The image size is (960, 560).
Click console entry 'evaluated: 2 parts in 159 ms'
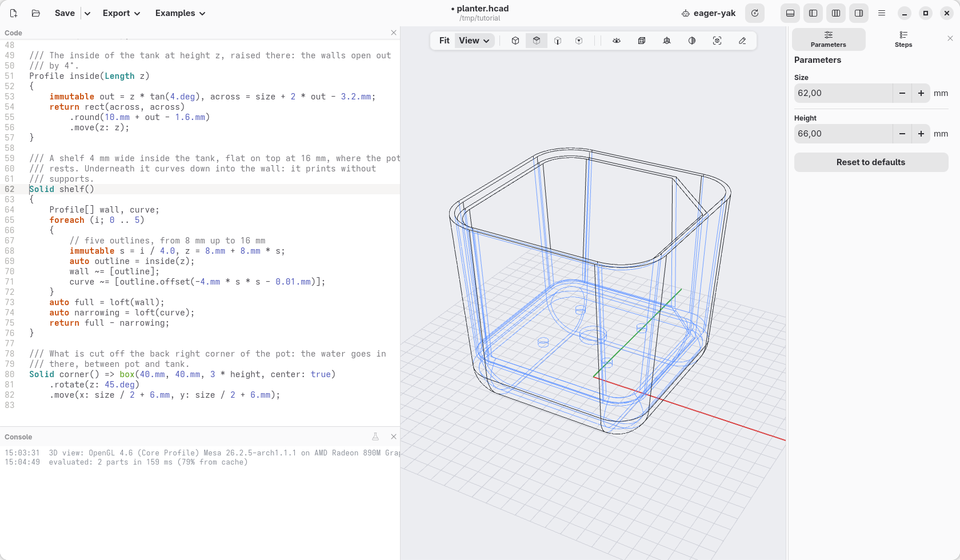149,462
